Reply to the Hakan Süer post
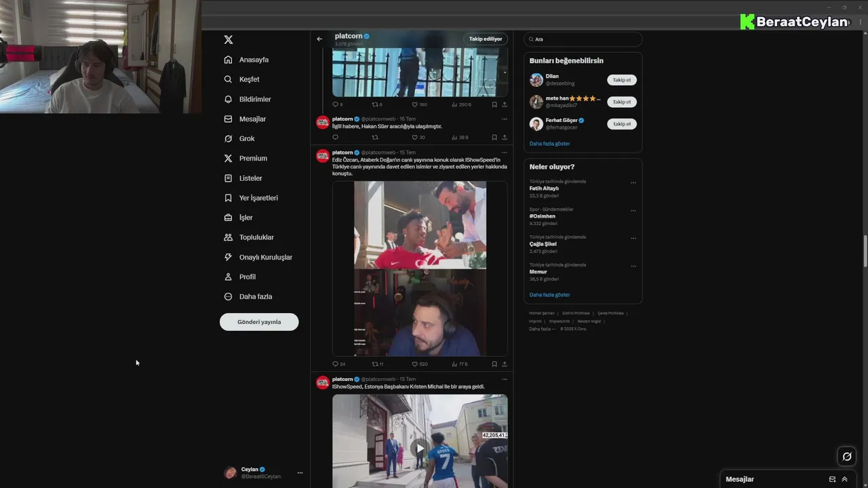This screenshot has height=488, width=868. [335, 137]
